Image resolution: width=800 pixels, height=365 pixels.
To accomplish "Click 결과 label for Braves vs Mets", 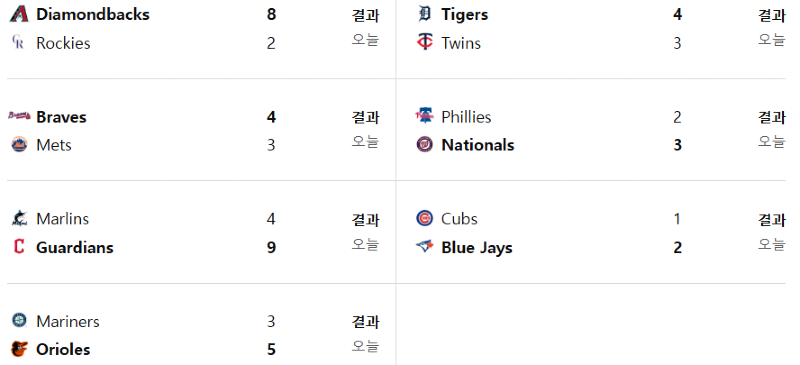I will tap(365, 118).
